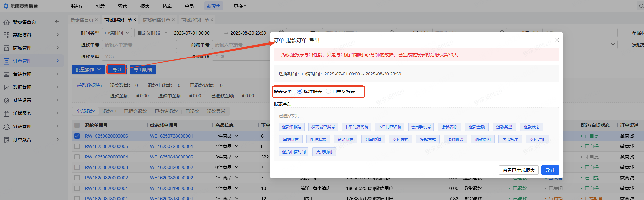
Task: Open the 申请时间 time type dropdown
Action: [117, 33]
